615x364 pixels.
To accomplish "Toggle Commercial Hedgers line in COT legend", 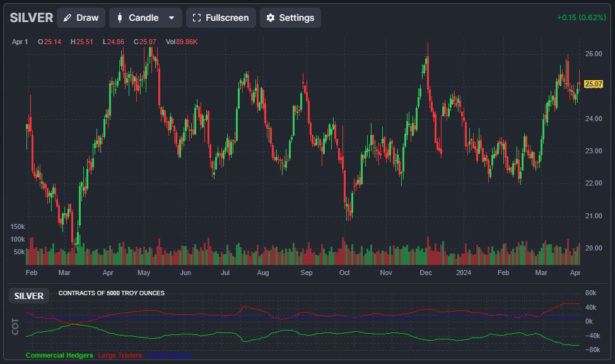I will pyautogui.click(x=59, y=355).
